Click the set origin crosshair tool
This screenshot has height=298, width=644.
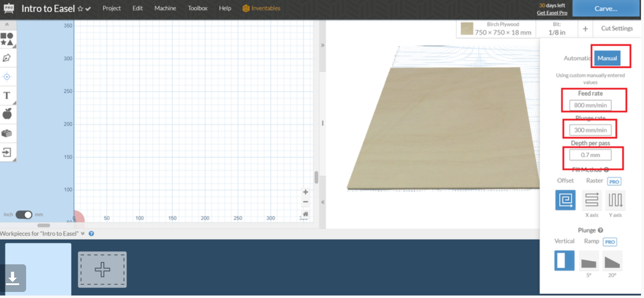(8, 76)
